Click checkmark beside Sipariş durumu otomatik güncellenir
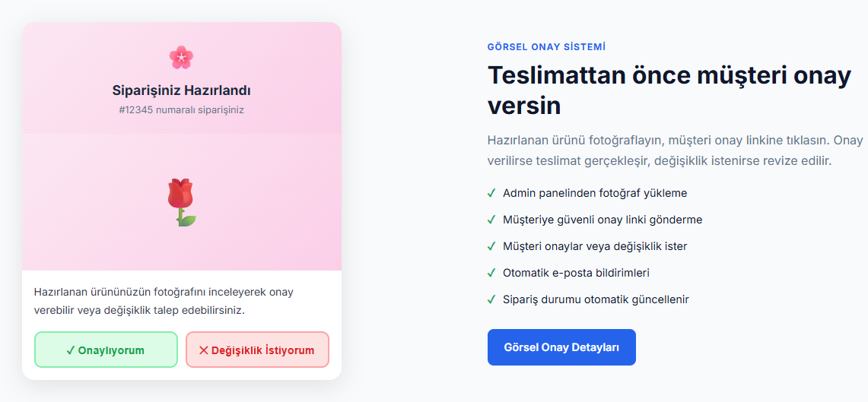 click(491, 299)
